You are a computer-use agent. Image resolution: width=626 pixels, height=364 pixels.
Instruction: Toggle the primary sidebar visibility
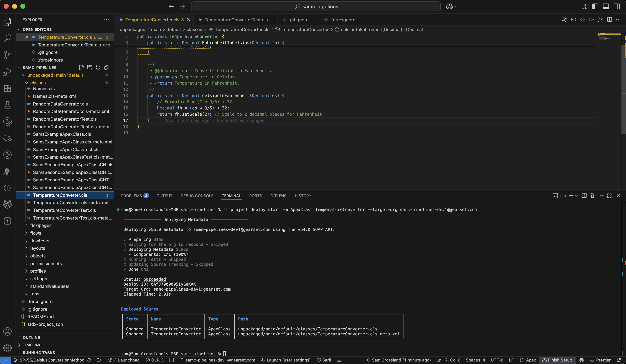(x=595, y=6)
